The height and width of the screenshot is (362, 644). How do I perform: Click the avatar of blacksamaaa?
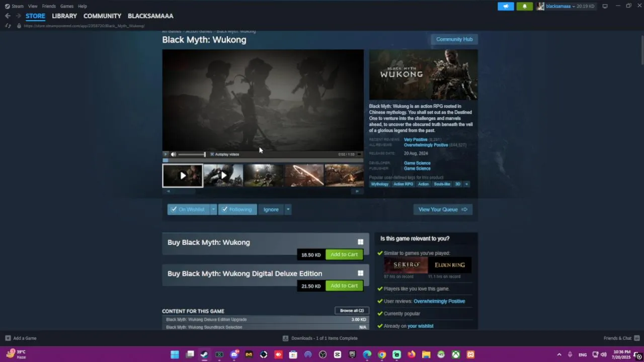(x=540, y=6)
